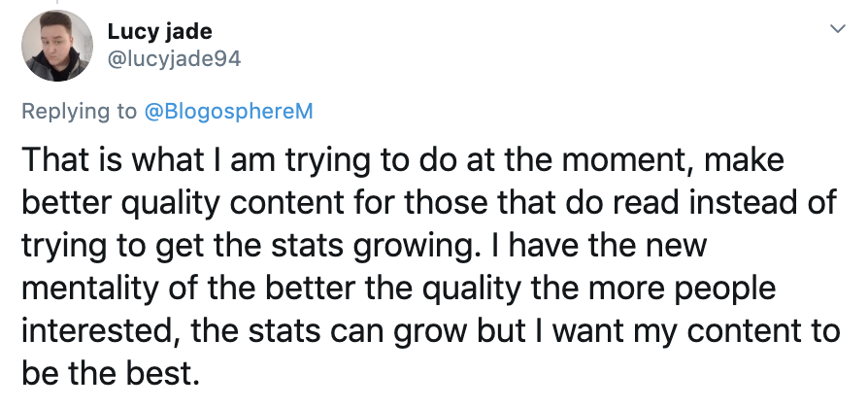Click the word "moment" in the tweet
This screenshot has height=408, width=868.
(x=613, y=160)
